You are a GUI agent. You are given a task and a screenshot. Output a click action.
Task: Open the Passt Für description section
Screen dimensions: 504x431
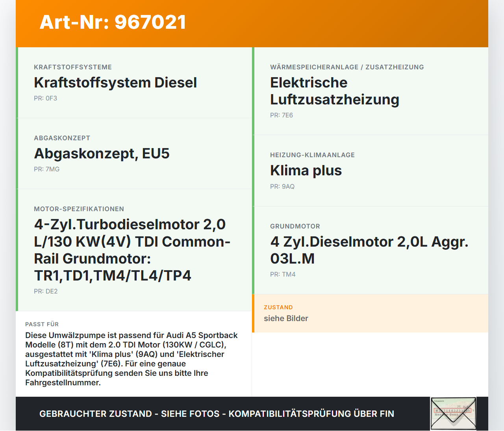coord(134,354)
